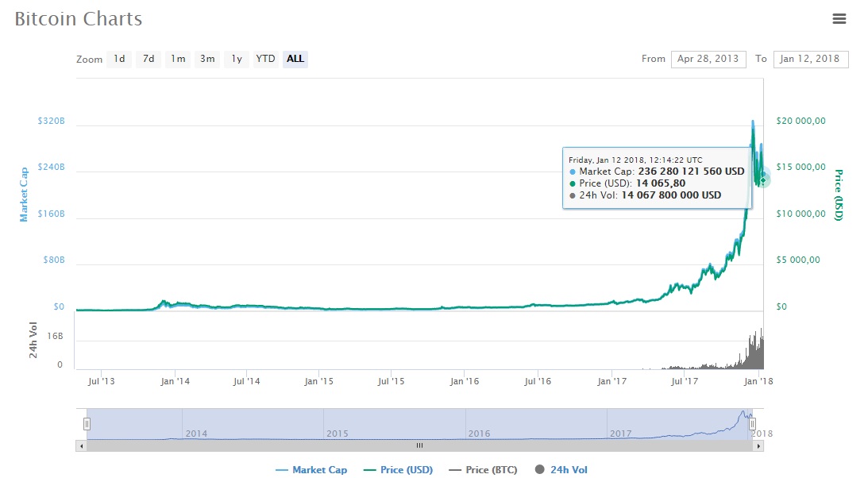Click the navigator scrollbar thumb grip

click(x=419, y=446)
